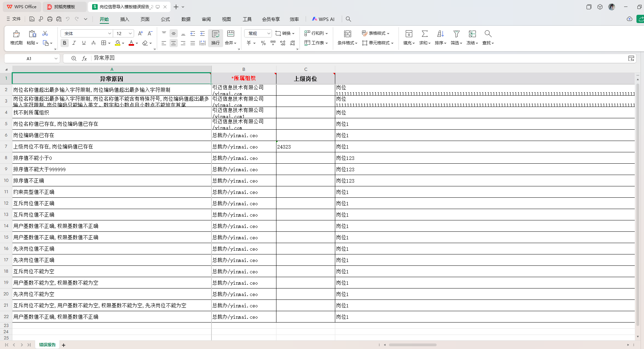The image size is (644, 349).
Task: Toggle Bold formatting
Action: [x=64, y=43]
